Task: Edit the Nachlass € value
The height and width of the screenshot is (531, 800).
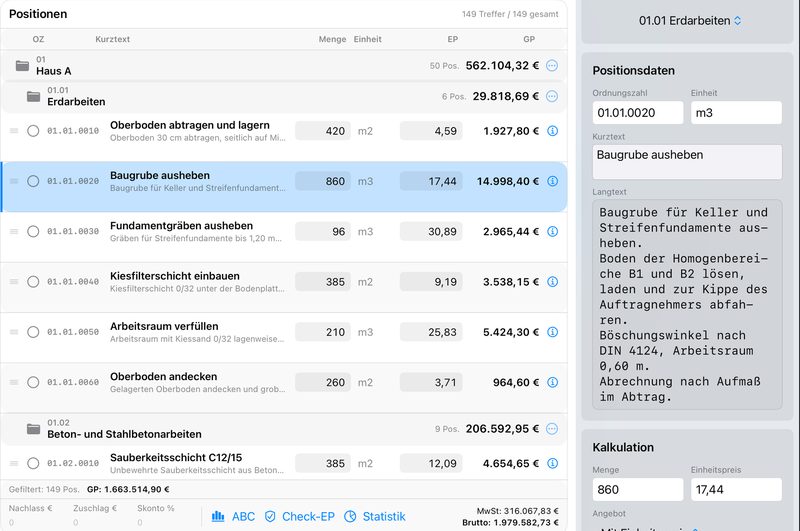Action: point(12,522)
